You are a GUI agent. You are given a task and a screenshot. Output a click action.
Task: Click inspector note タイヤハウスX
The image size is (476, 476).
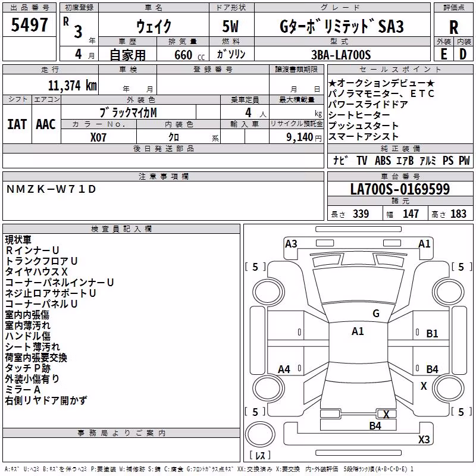(x=36, y=271)
